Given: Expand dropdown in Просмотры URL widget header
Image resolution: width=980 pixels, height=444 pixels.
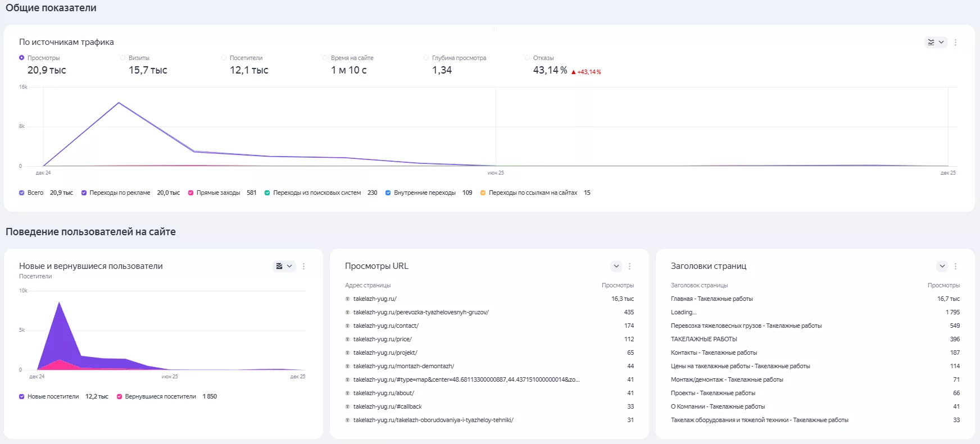Looking at the screenshot, I should [x=616, y=266].
